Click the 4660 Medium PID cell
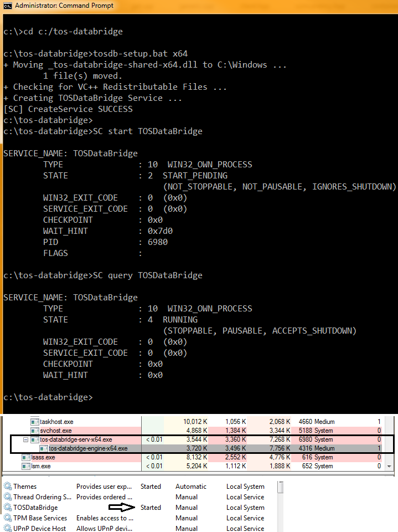The height and width of the screenshot is (532, 398). point(317,422)
